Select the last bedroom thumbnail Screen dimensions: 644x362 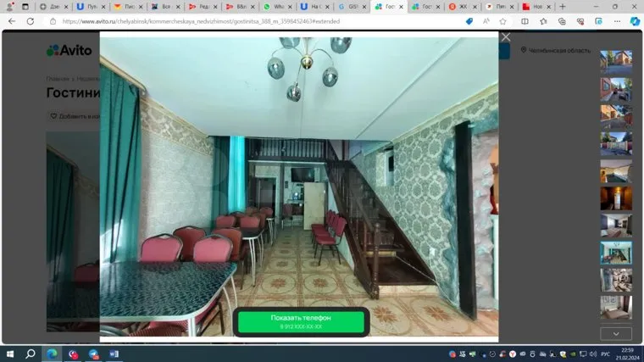pyautogui.click(x=616, y=306)
